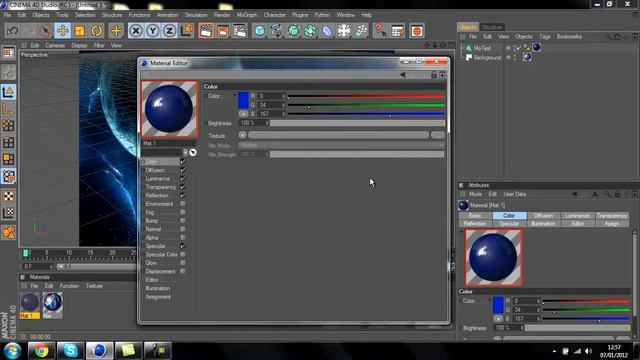Viewport: 640px width, 360px height.
Task: Toggle the Luminance channel checkbox
Action: click(x=183, y=178)
